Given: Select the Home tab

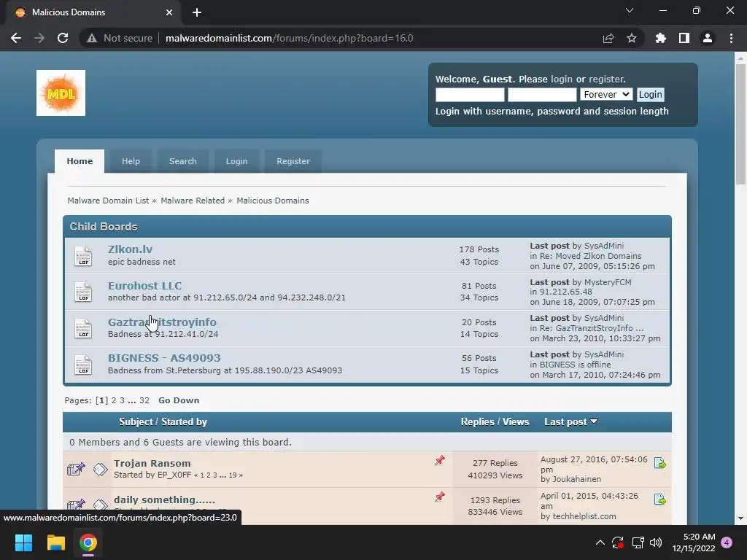Looking at the screenshot, I should tap(80, 161).
